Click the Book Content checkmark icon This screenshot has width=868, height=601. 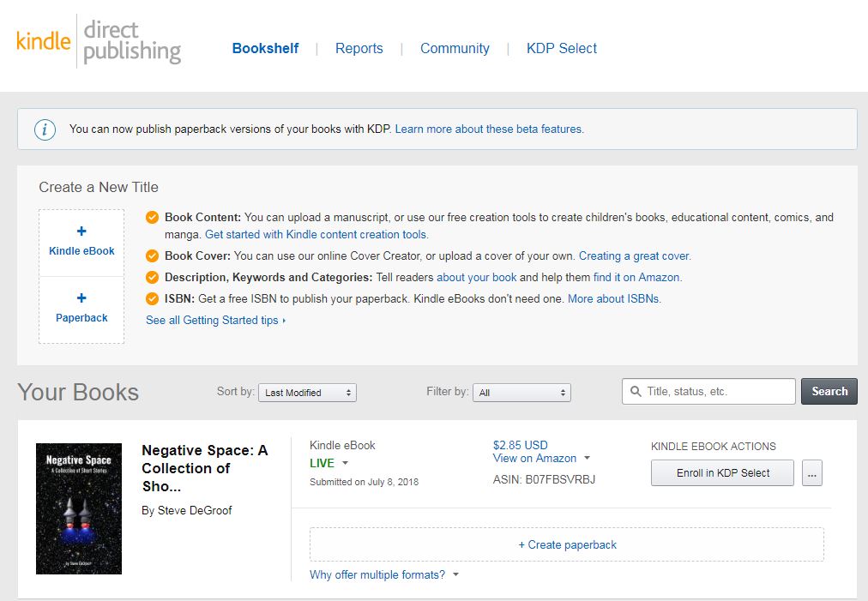pos(153,218)
